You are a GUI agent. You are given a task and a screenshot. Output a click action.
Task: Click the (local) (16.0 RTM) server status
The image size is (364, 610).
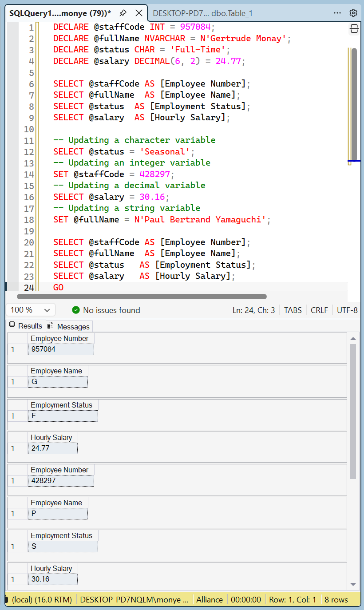42,600
